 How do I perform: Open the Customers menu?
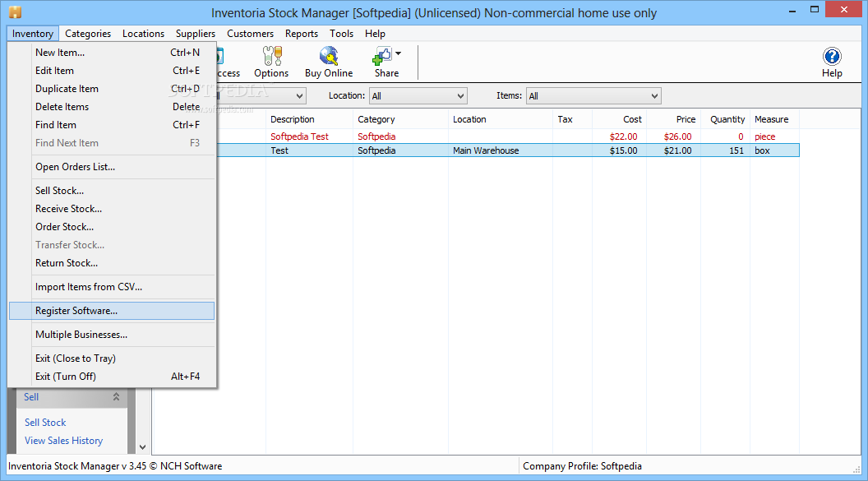tap(250, 34)
